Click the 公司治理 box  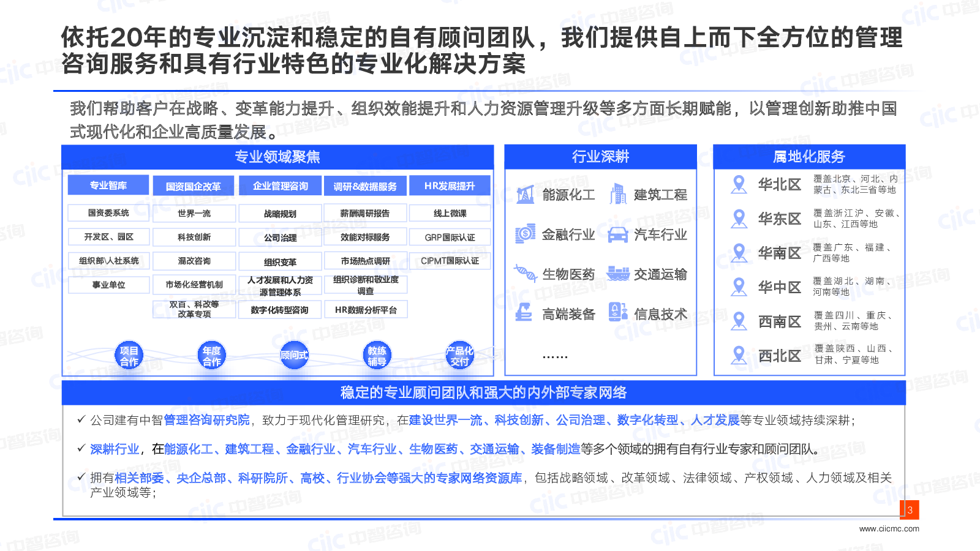point(280,238)
